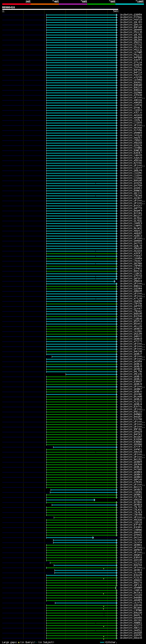Open hit UniRef100_P49729
Viewport: 146px width, 644px height.
coord(131,20)
